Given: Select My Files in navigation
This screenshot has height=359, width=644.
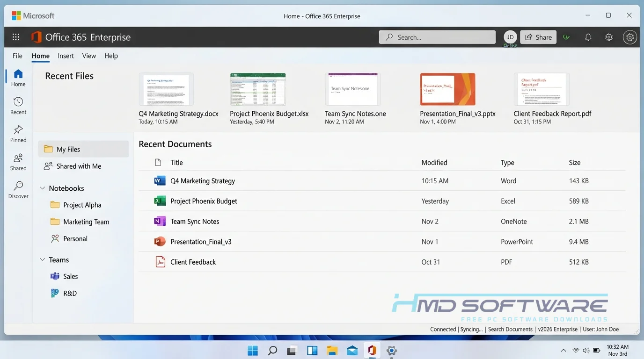Looking at the screenshot, I should pyautogui.click(x=83, y=149).
